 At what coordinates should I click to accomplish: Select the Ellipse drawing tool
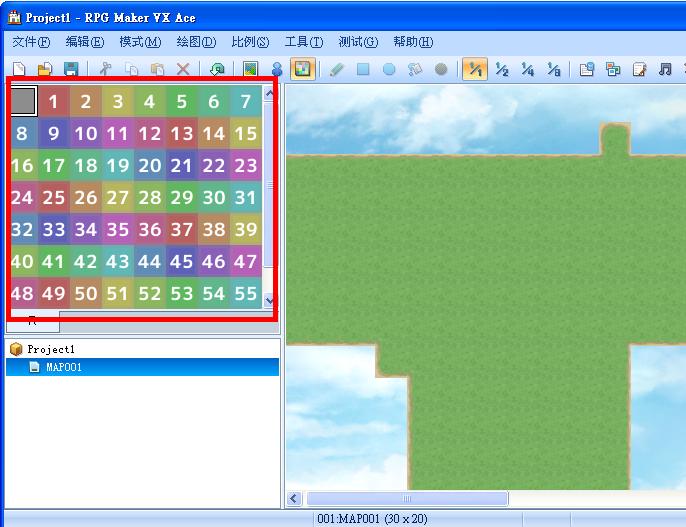388,69
